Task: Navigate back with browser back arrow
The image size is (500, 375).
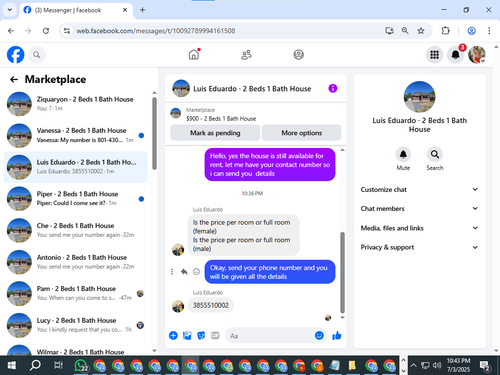Action: click(x=11, y=31)
